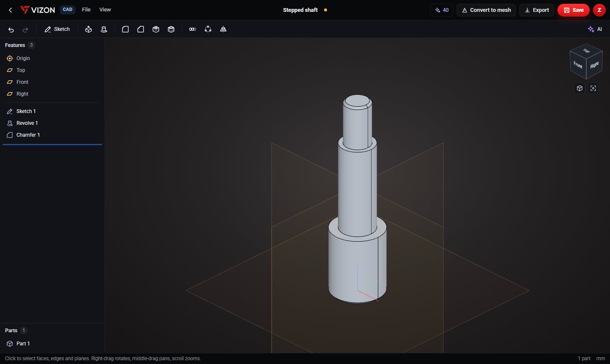Click the Export button
Viewport: 610px width, 364px height.
click(x=537, y=10)
